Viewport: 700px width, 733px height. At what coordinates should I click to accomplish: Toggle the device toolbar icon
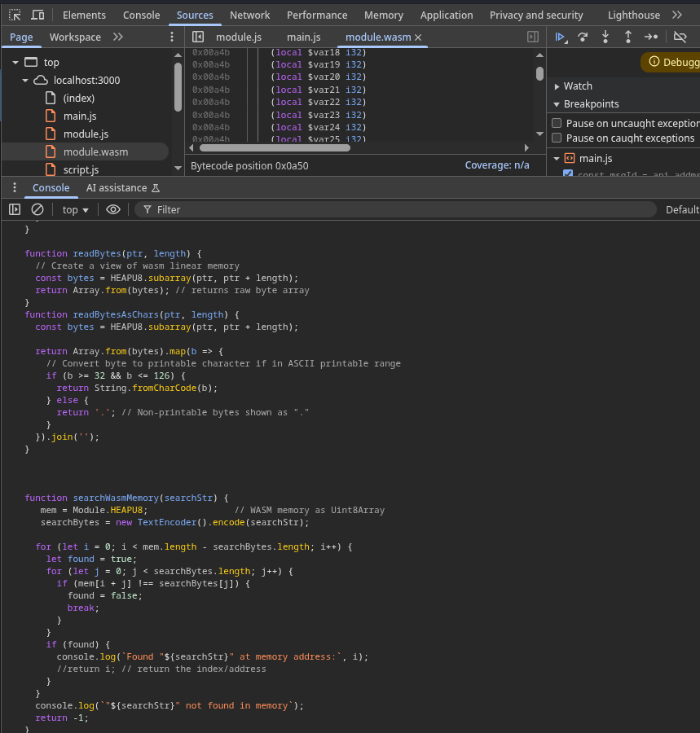(x=37, y=15)
